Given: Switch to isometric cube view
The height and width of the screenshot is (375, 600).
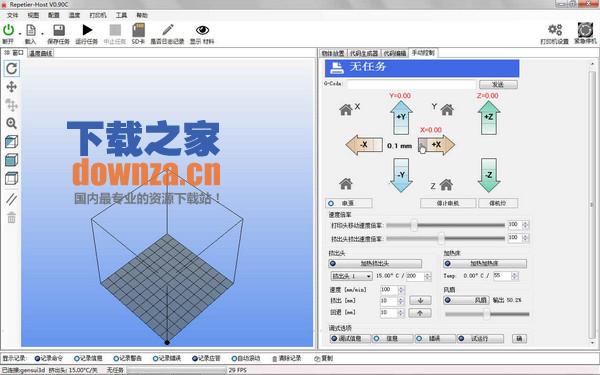Looking at the screenshot, I should (x=11, y=142).
